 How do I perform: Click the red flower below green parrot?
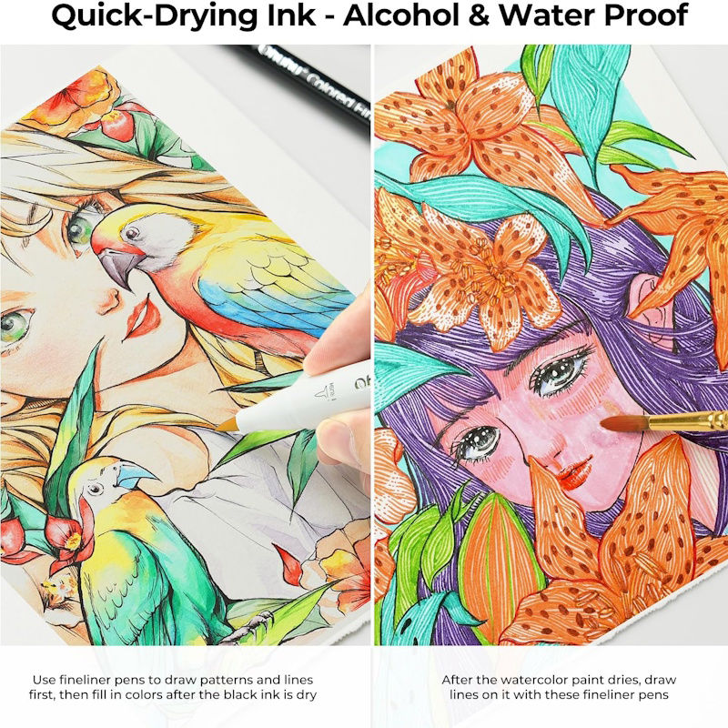[x=67, y=539]
